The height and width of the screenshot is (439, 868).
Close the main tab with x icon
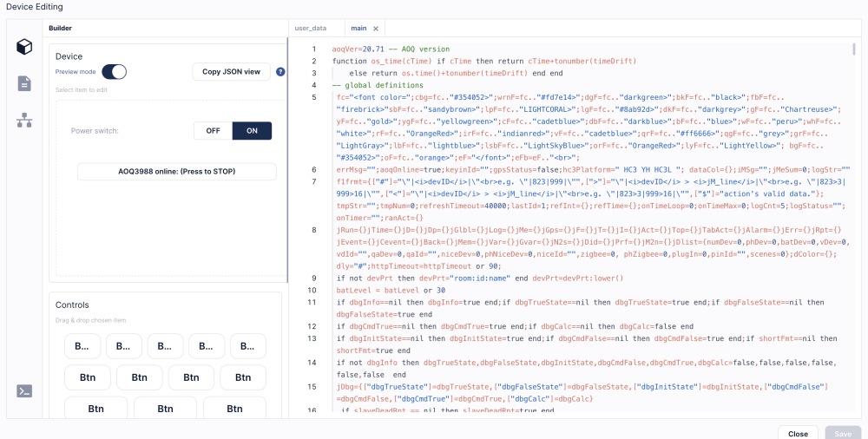pyautogui.click(x=376, y=29)
